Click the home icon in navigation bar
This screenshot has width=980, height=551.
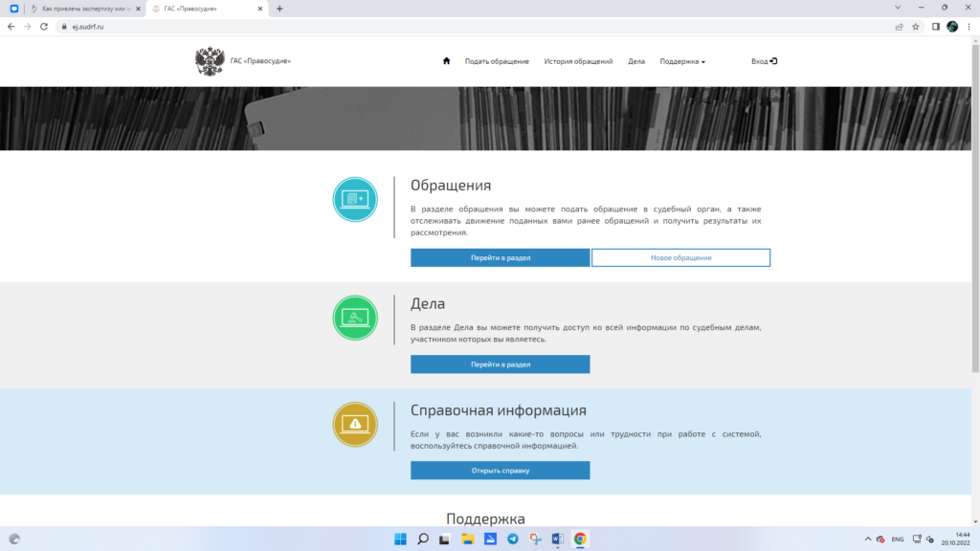point(446,61)
